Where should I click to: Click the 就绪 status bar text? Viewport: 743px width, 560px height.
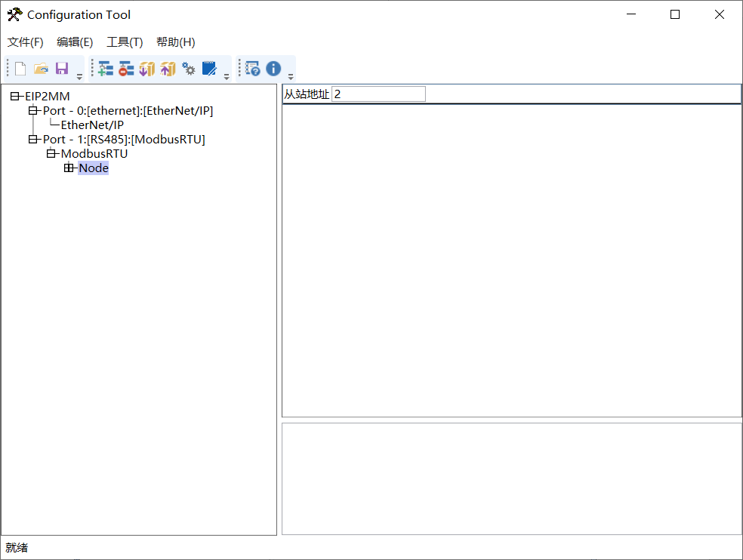[x=17, y=548]
